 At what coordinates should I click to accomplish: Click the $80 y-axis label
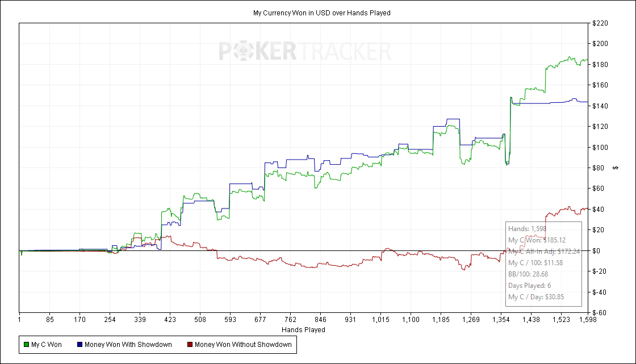click(599, 168)
